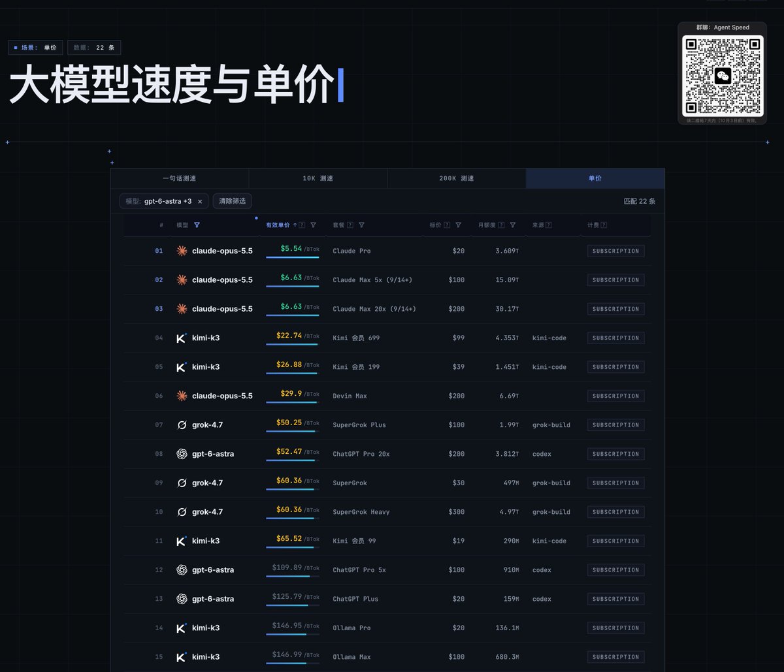This screenshot has width=784, height=672.
Task: Click the 场景: 单价 tag
Action: point(35,48)
